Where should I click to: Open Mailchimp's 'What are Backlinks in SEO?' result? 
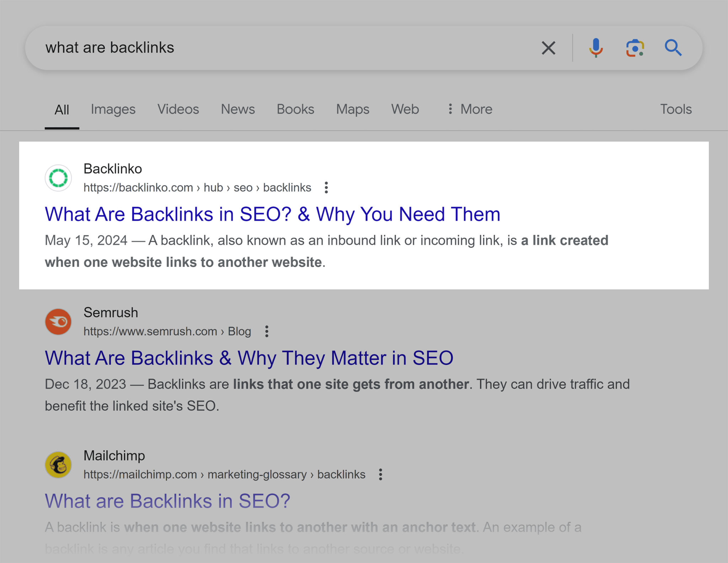[x=167, y=501]
